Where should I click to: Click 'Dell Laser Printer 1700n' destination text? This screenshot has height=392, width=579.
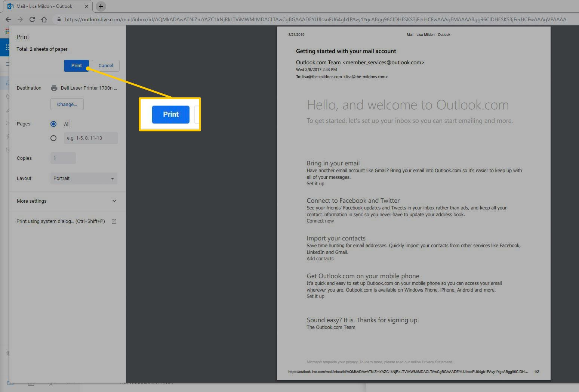[x=89, y=88]
